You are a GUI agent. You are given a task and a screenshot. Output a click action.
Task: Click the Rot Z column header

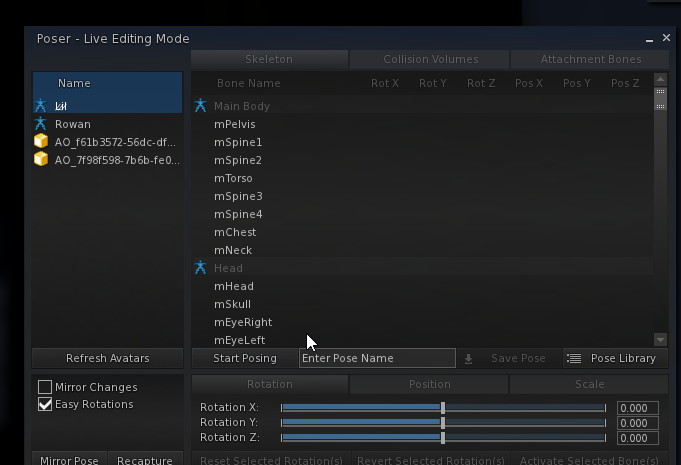coord(481,83)
